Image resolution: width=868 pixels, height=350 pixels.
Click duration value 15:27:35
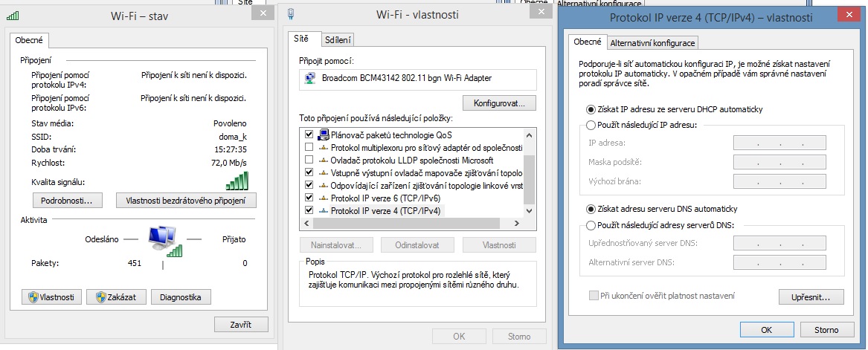pos(231,149)
